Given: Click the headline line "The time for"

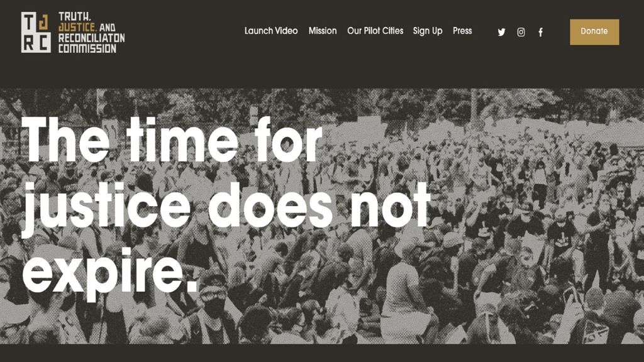Looking at the screenshot, I should pos(172,140).
